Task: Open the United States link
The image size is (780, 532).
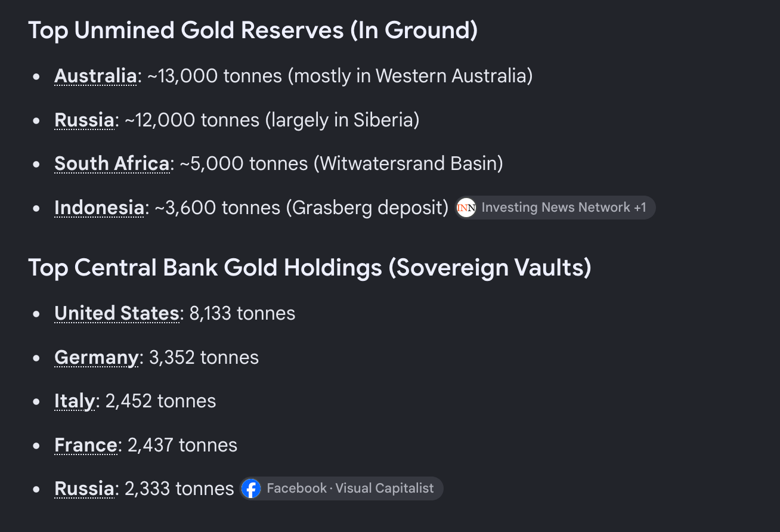Action: (117, 313)
